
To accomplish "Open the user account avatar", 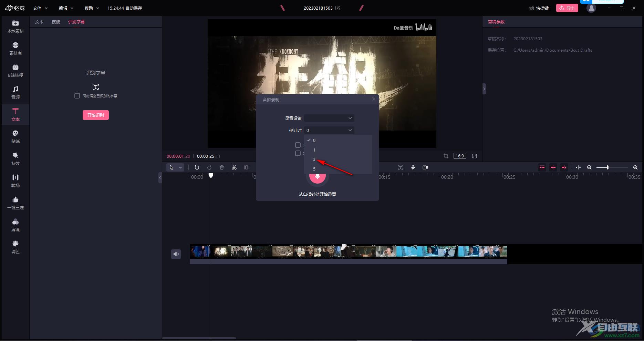I will click(591, 8).
